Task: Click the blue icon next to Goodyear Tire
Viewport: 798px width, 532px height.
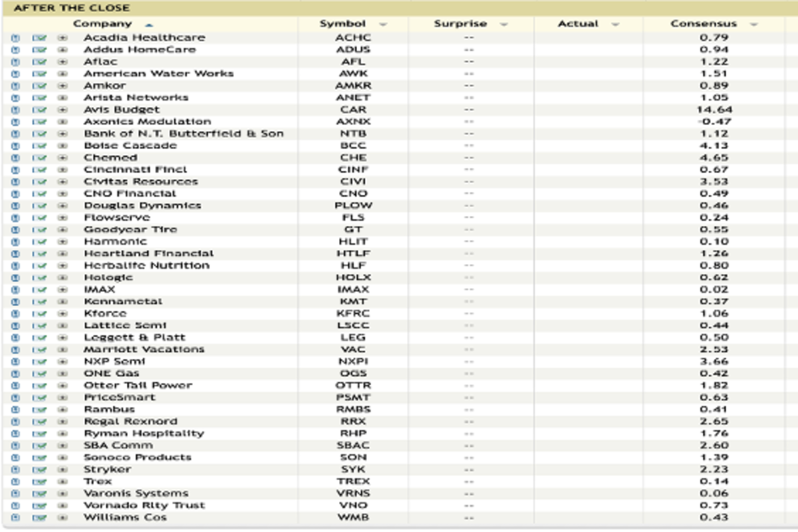Action: click(x=15, y=229)
